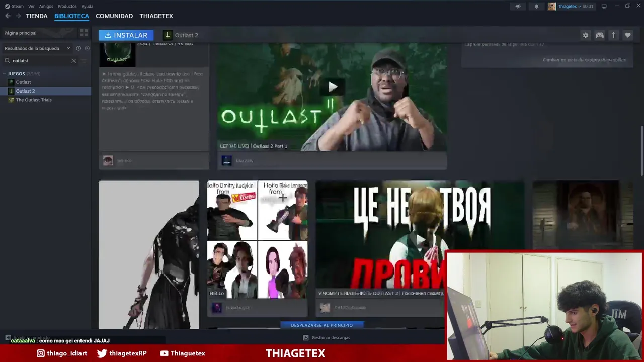The width and height of the screenshot is (644, 362).
Task: Toggle the ready-to-play filter icon
Action: pos(87,48)
